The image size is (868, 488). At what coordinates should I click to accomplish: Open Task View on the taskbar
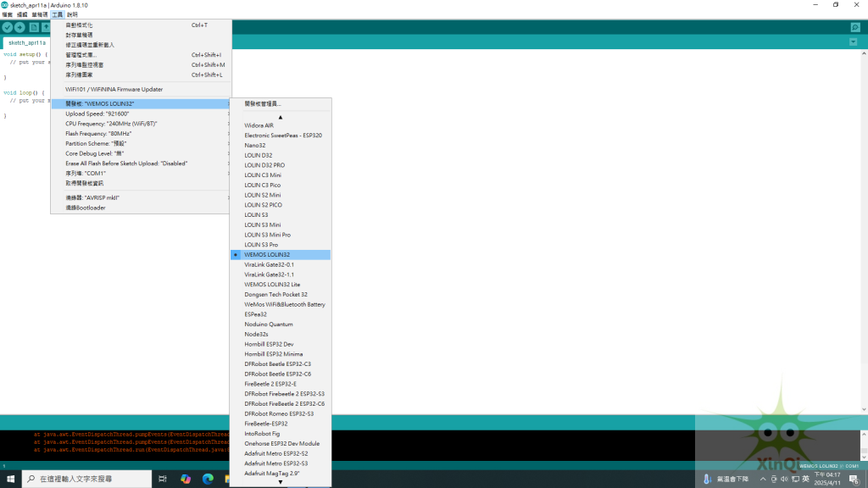coord(162,479)
